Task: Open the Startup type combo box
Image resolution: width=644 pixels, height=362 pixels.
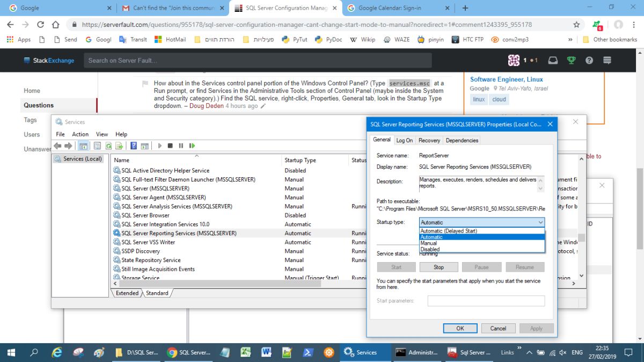Action: (x=482, y=222)
